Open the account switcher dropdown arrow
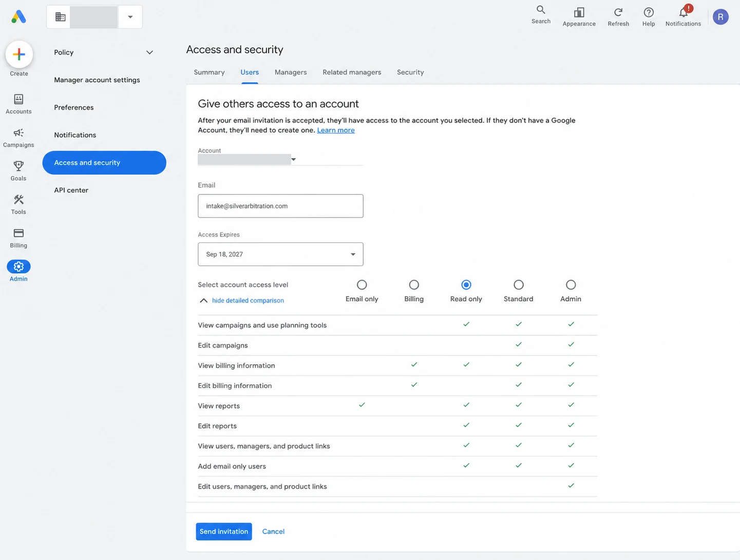This screenshot has width=740, height=560. (130, 17)
